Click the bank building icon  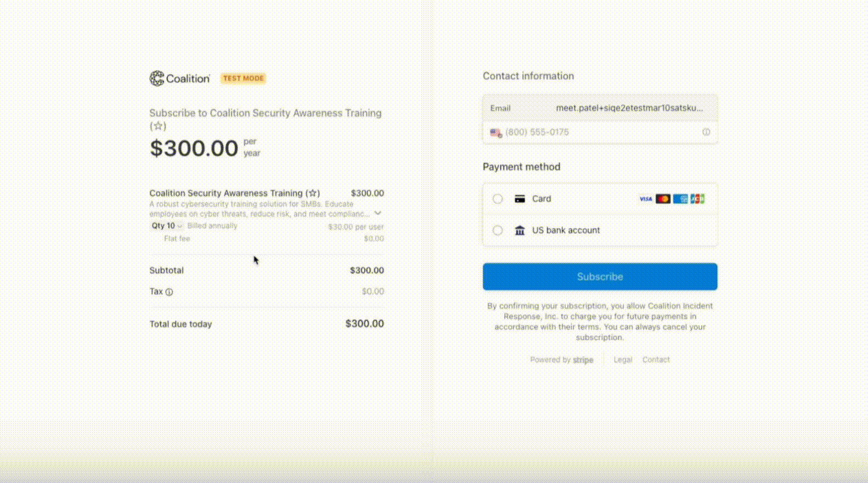(x=520, y=231)
